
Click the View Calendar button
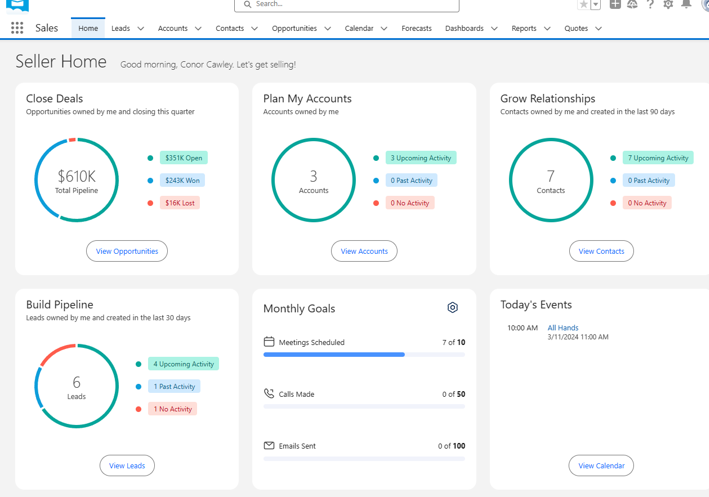601,465
